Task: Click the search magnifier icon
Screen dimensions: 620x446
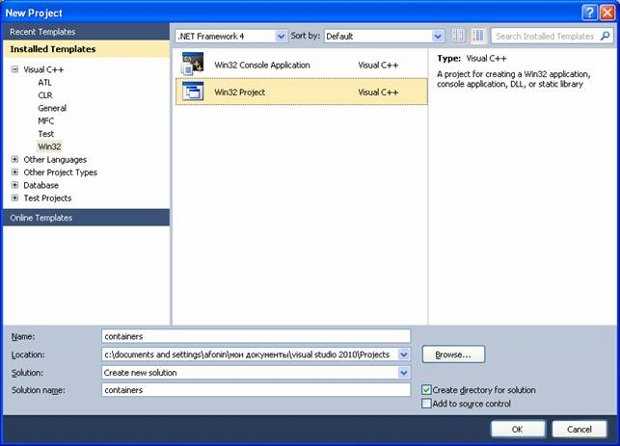Action: pos(605,36)
